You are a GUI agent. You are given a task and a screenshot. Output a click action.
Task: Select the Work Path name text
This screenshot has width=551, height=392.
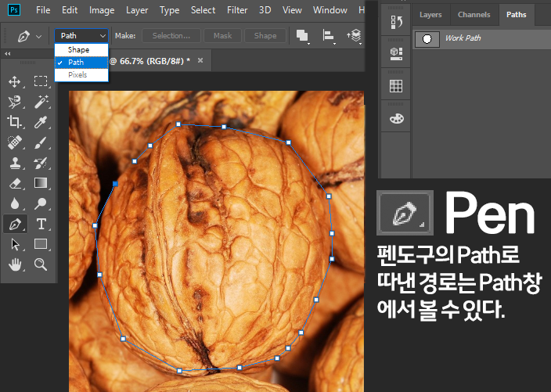pos(463,38)
